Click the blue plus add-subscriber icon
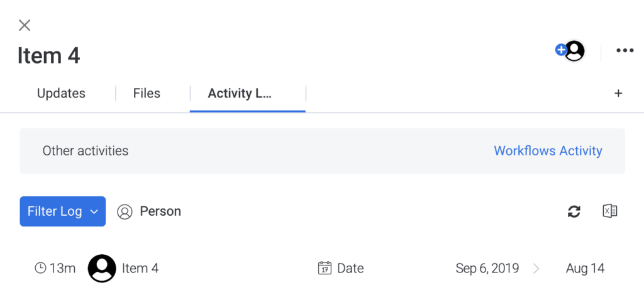This screenshot has width=644, height=302. coord(560,50)
